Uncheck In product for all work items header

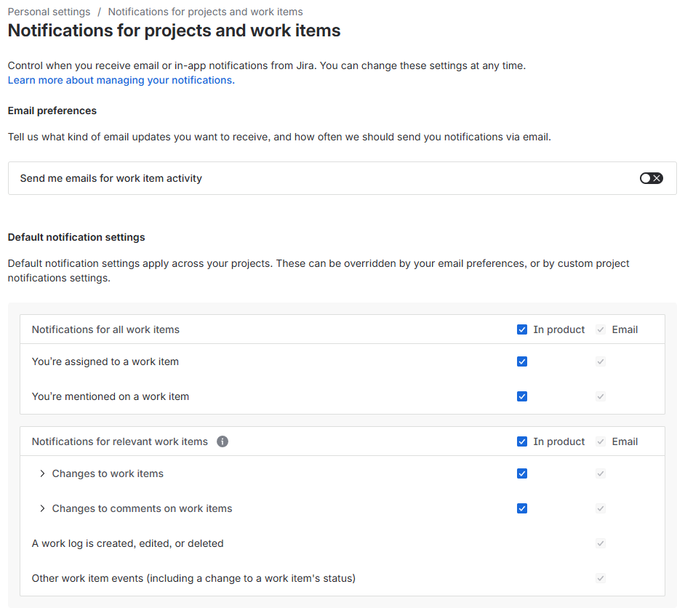click(x=522, y=329)
